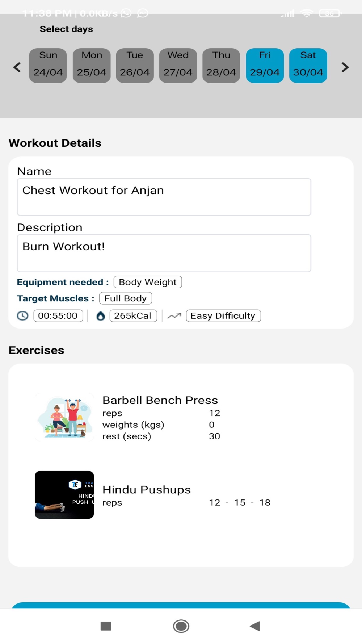Image resolution: width=362 pixels, height=644 pixels.
Task: Tap the Easy Difficulty tag
Action: coord(223,316)
